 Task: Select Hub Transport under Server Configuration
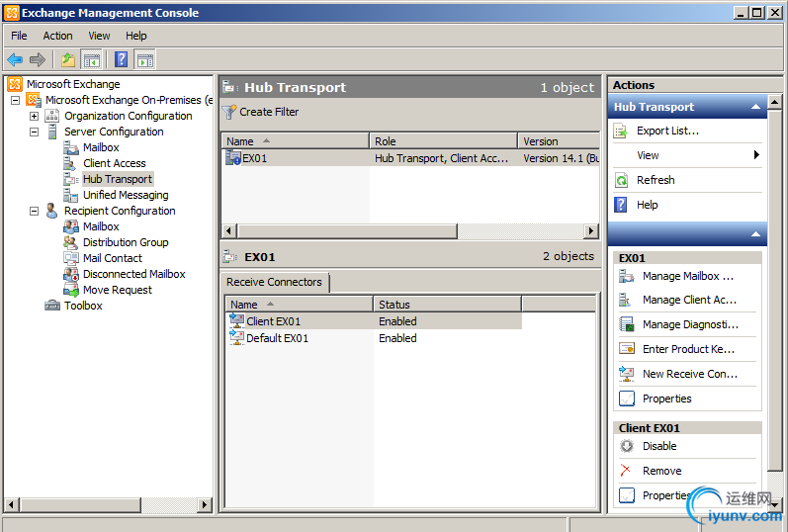(x=118, y=179)
